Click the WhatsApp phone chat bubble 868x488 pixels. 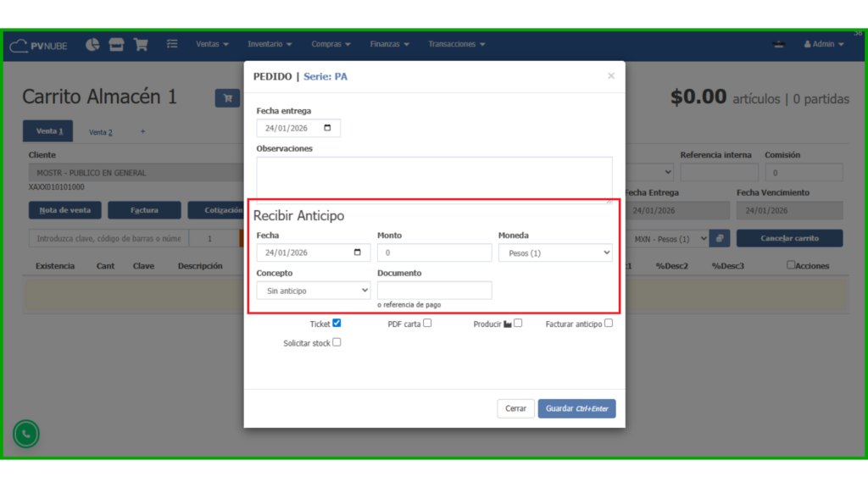[x=26, y=434]
